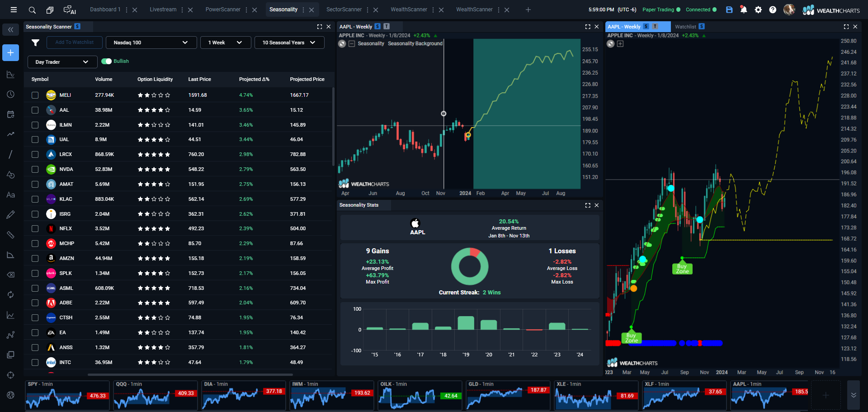Sort by Last Price column header
Viewport: 868px width, 412px height.
199,79
